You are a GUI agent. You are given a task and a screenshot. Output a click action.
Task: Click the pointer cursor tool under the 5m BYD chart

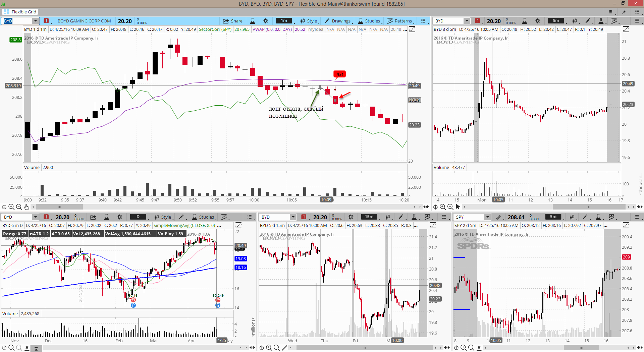(458, 207)
